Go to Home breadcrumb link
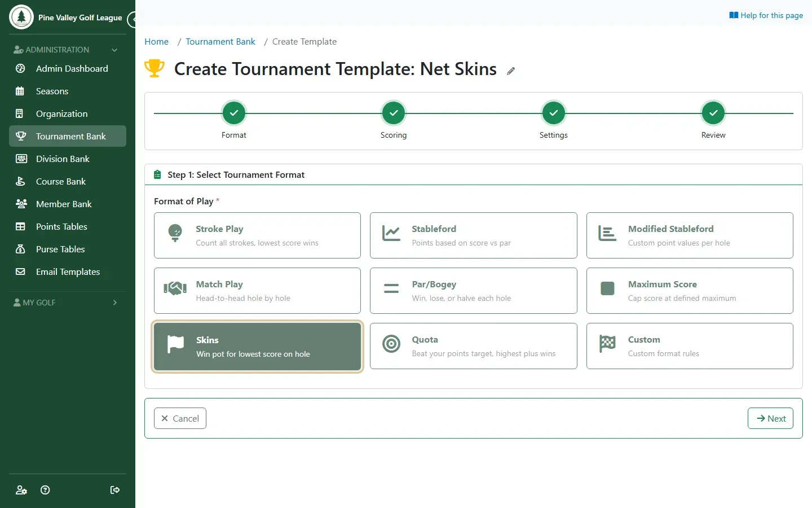 coord(156,42)
